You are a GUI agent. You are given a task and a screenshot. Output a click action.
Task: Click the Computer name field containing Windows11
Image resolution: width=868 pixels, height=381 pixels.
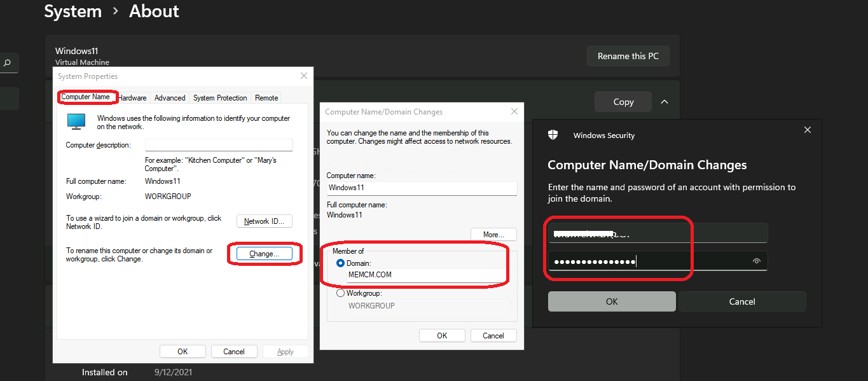[x=422, y=188]
